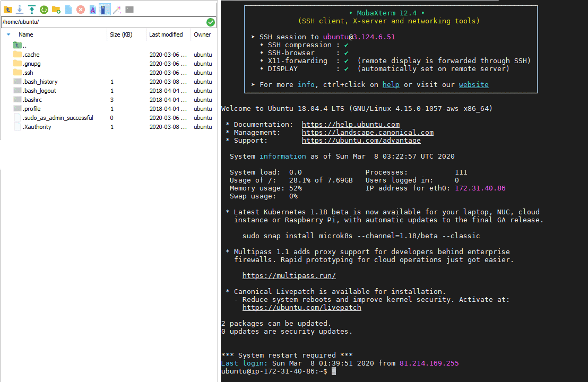588x382 pixels.
Task: Refresh the current remote folder
Action: tap(44, 10)
